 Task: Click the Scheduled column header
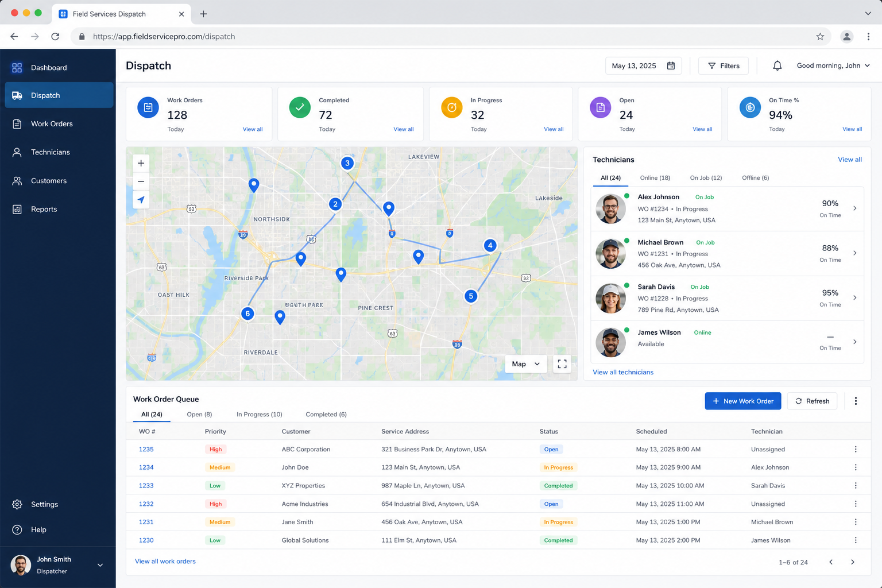651,431
